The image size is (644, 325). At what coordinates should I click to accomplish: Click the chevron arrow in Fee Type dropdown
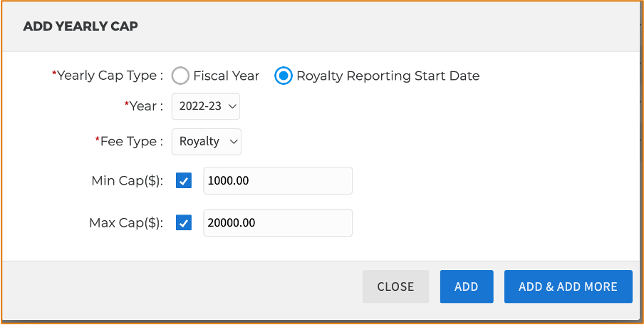tap(233, 142)
